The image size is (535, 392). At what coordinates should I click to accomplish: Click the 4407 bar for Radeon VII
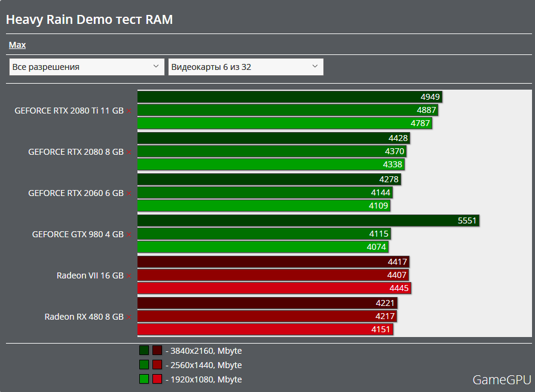[273, 275]
